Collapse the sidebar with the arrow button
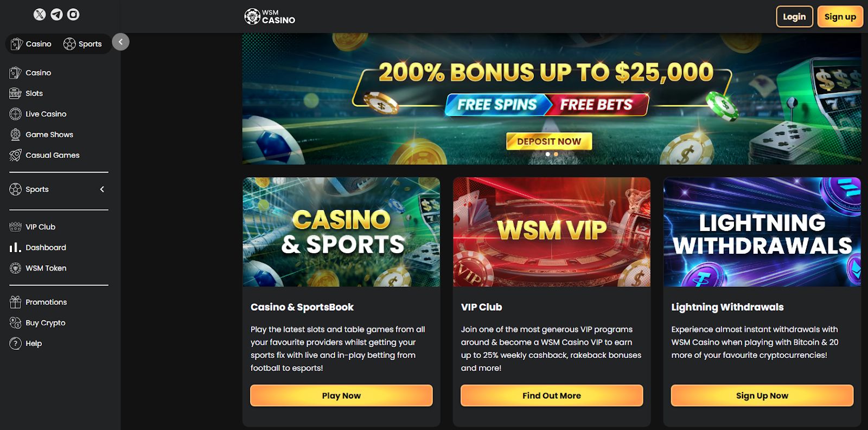 coord(120,42)
